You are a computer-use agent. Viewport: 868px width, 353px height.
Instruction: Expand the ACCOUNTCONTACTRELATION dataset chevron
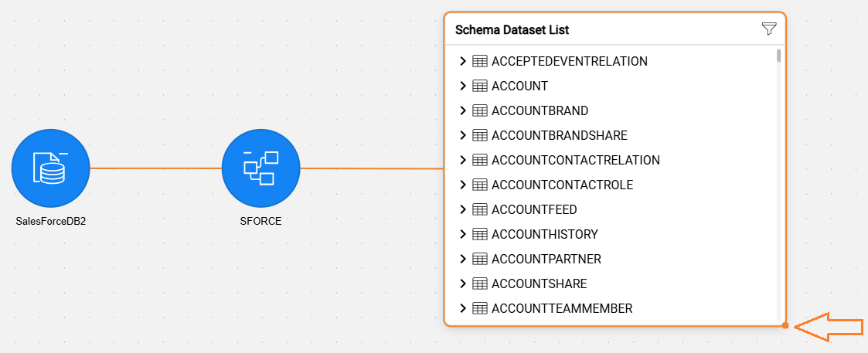(x=463, y=161)
